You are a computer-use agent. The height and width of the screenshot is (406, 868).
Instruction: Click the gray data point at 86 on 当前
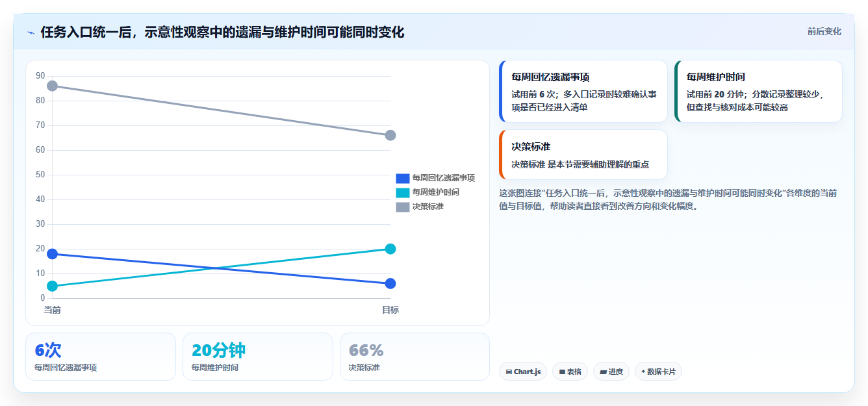[x=53, y=86]
